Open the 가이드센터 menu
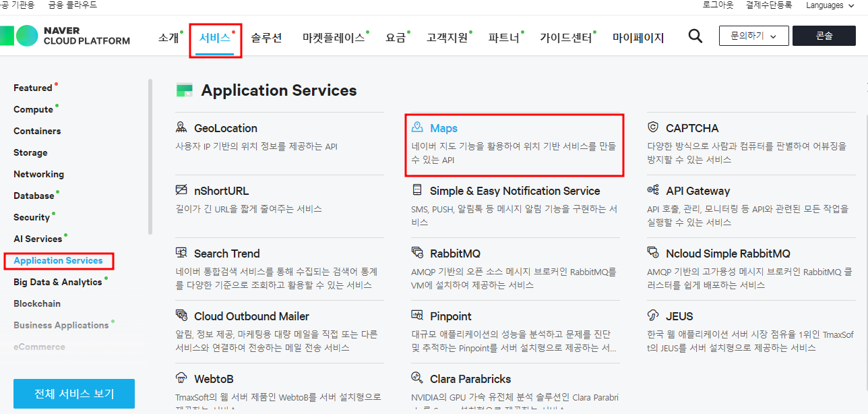Screen dimensions: 868x414 [565, 38]
